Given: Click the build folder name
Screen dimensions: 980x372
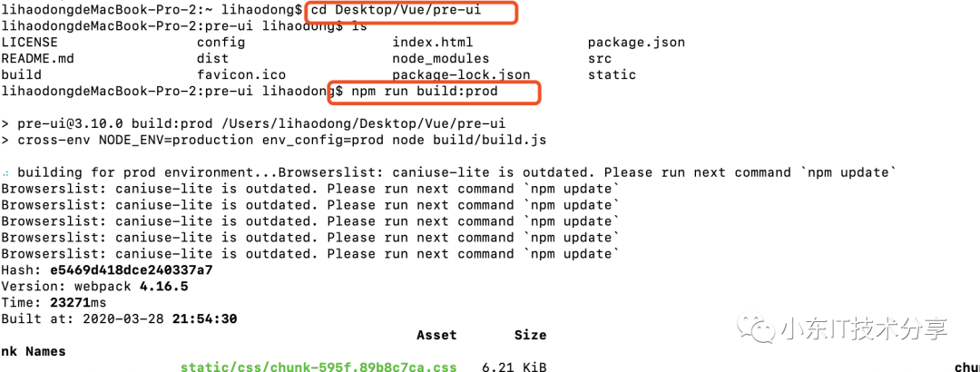Looking at the screenshot, I should pos(21,75).
